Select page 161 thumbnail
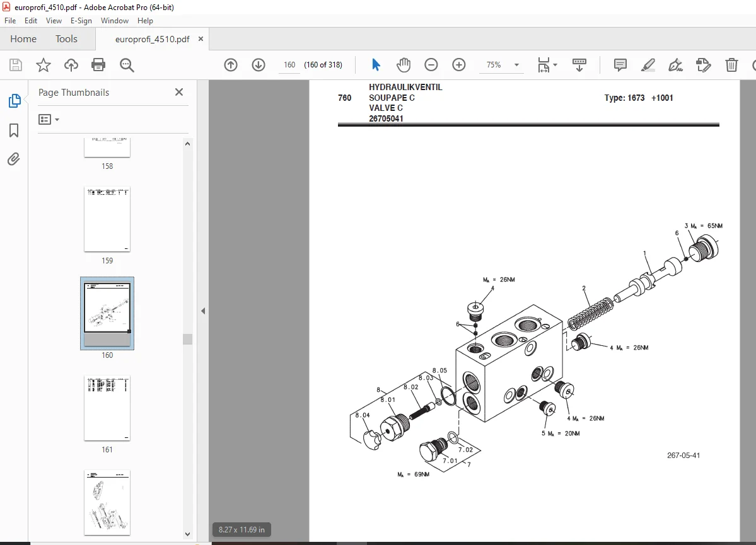The height and width of the screenshot is (545, 756). [107, 408]
